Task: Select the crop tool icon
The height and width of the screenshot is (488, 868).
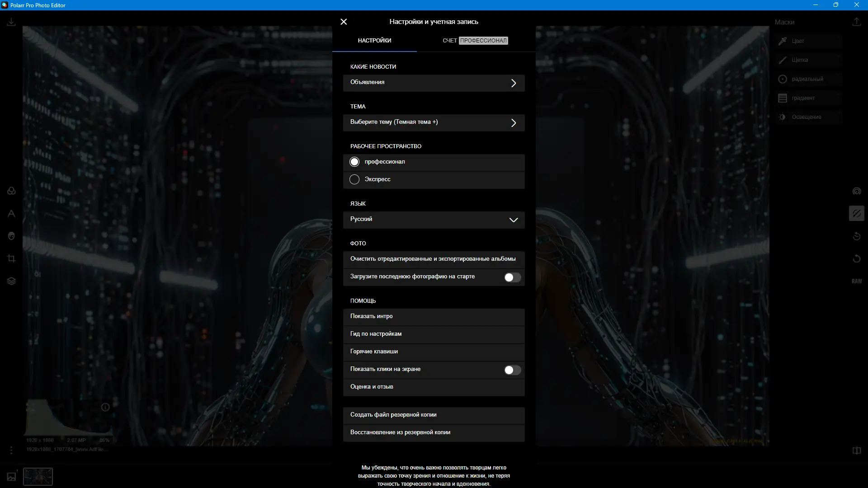Action: click(11, 258)
